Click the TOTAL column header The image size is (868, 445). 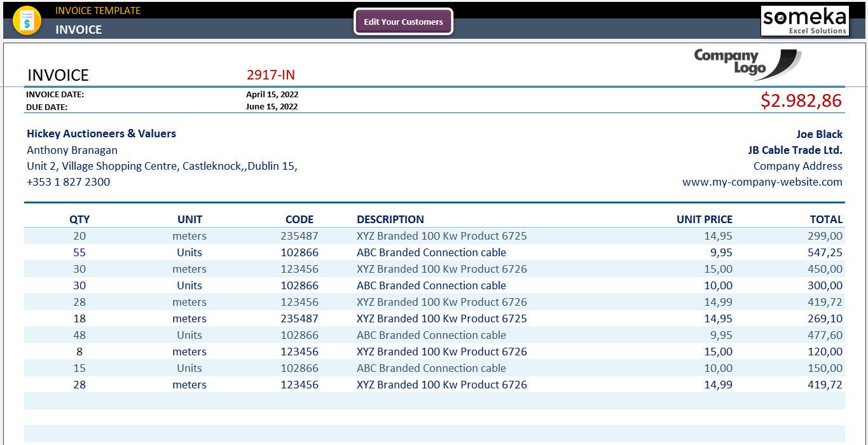coord(826,219)
